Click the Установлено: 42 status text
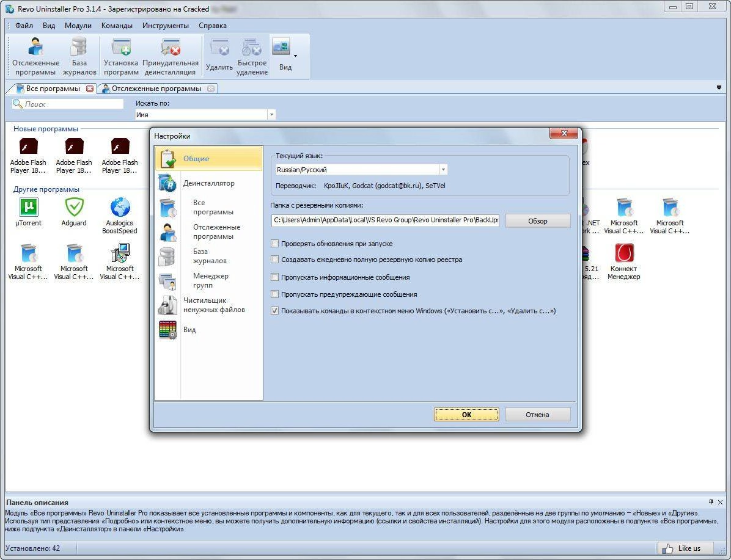The image size is (731, 560). [32, 548]
